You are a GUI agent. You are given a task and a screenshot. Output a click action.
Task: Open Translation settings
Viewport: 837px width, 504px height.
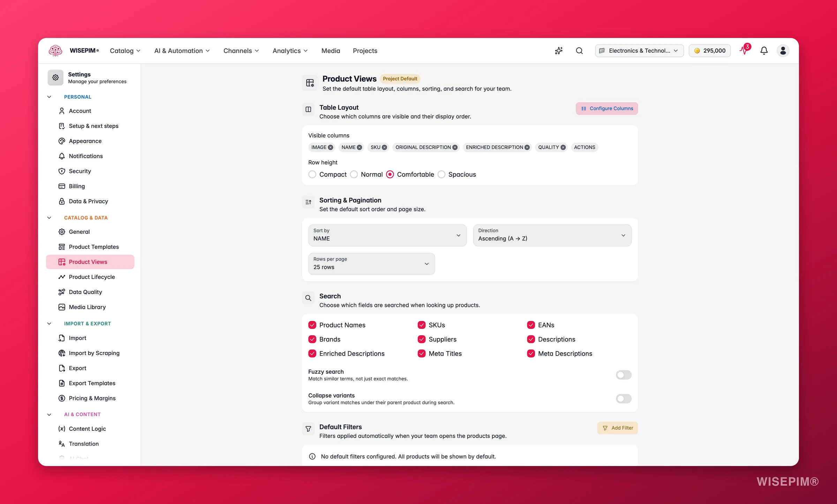point(90,444)
